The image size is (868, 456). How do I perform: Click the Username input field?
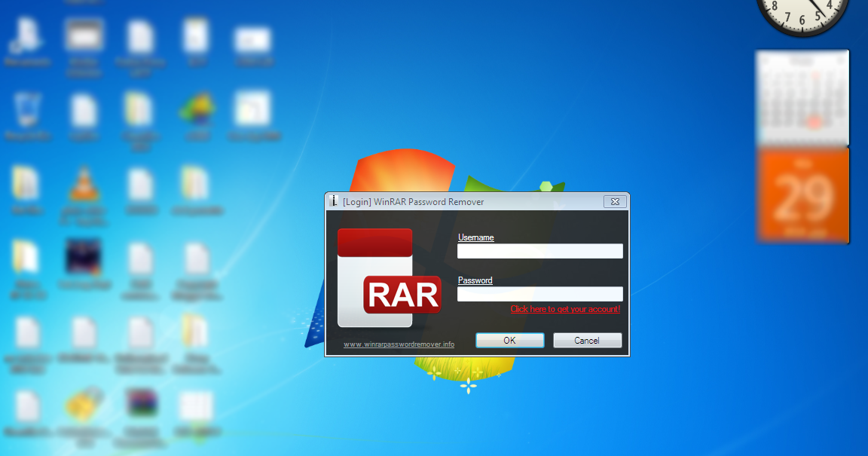click(x=539, y=251)
